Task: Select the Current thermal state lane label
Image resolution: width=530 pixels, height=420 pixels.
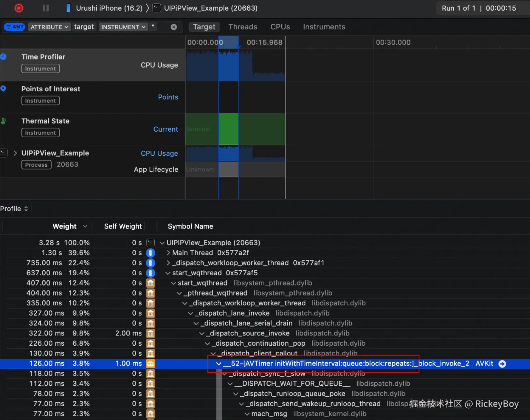Action: tap(166, 129)
